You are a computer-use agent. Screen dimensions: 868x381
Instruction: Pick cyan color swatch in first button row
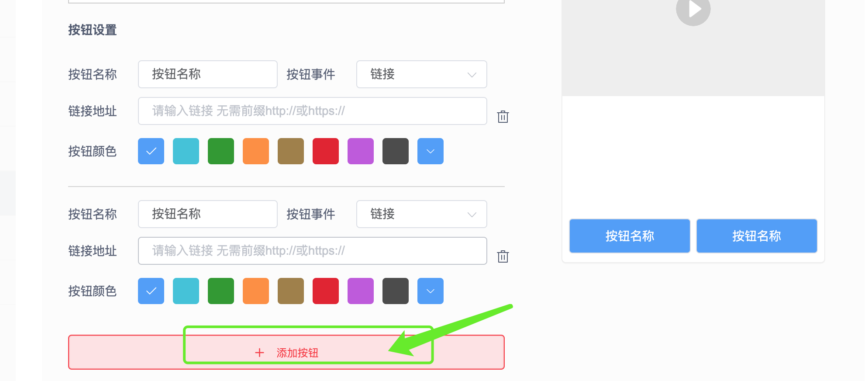pyautogui.click(x=186, y=151)
